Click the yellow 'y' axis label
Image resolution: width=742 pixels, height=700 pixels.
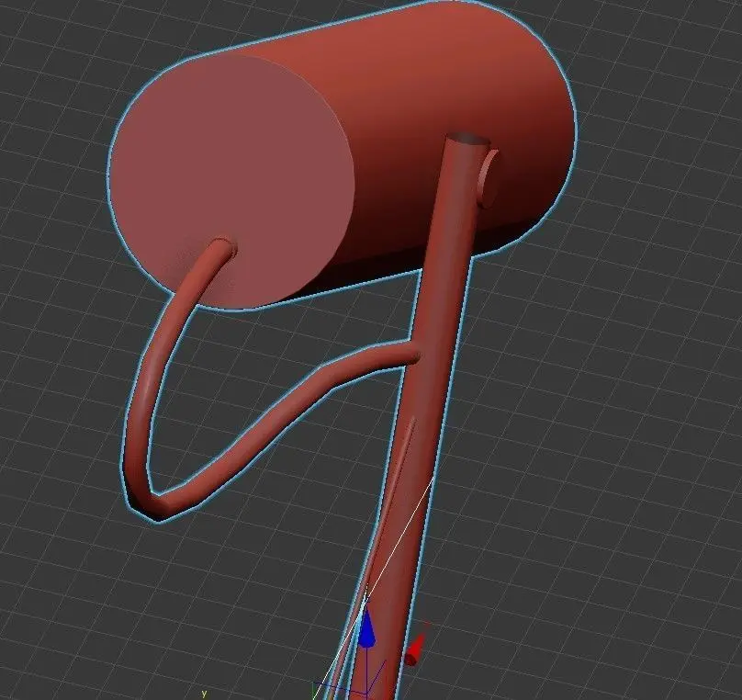tap(204, 694)
